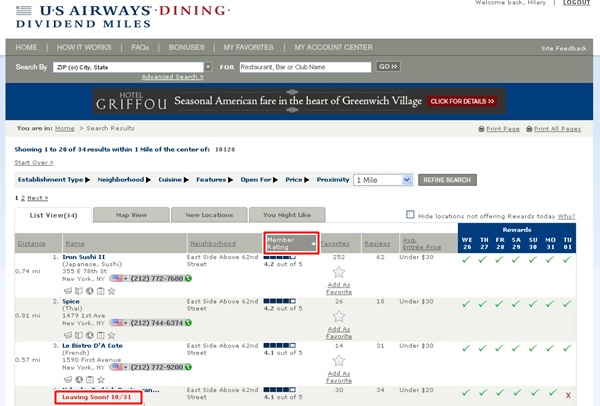Open HOW IT WORKS in the navigation bar
This screenshot has height=406, width=600.
point(84,47)
